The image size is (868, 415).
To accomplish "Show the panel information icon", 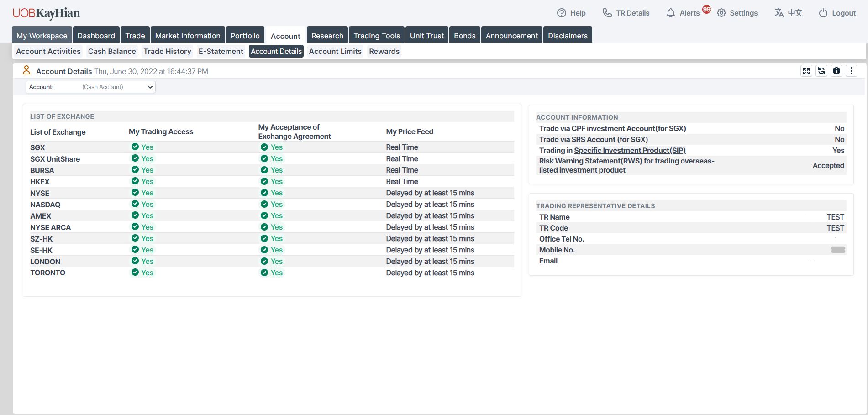I will pyautogui.click(x=836, y=71).
